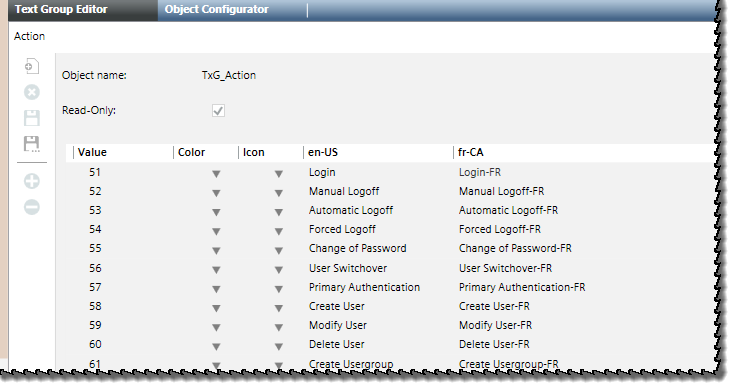Expand Color dropdown for Forced Logoff row
The image size is (737, 391).
216,231
